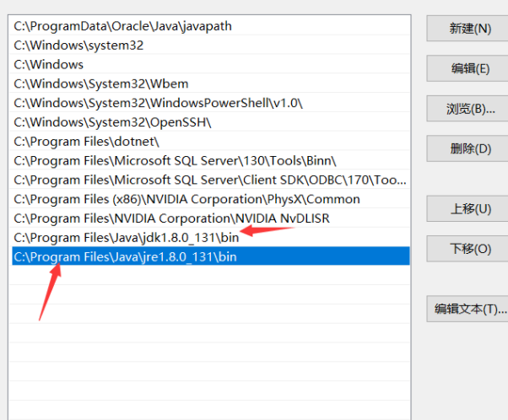Select the Java\jdk1.8.0_131\bin entry
508x420 pixels.
(x=211, y=237)
